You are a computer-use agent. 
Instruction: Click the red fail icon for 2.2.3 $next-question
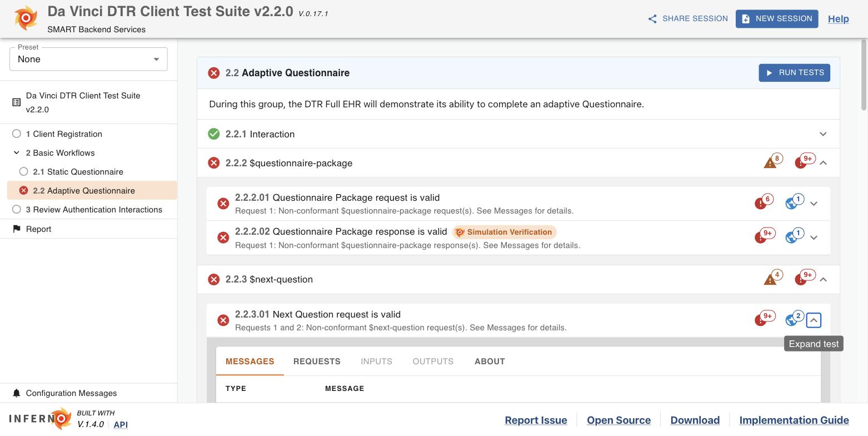point(214,279)
